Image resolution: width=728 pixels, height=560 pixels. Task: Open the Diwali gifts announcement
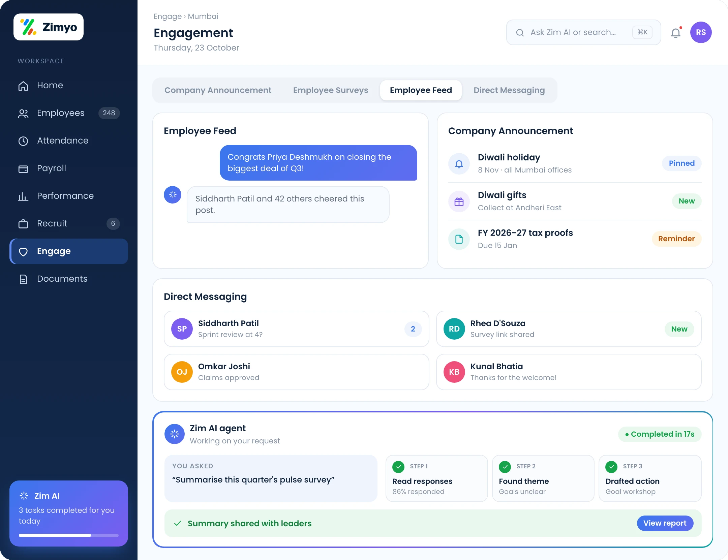coord(575,201)
